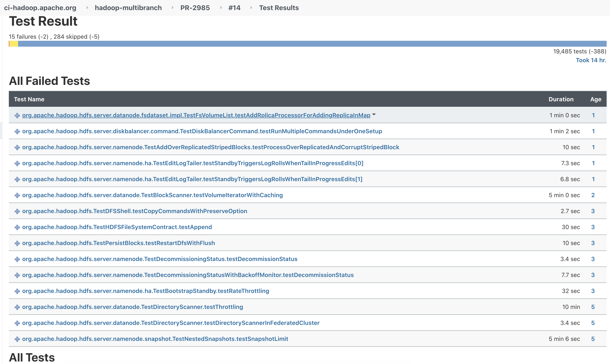Open the TestDirectoryScanner.testThrottling test link
The height and width of the screenshot is (364, 610).
pos(132,307)
